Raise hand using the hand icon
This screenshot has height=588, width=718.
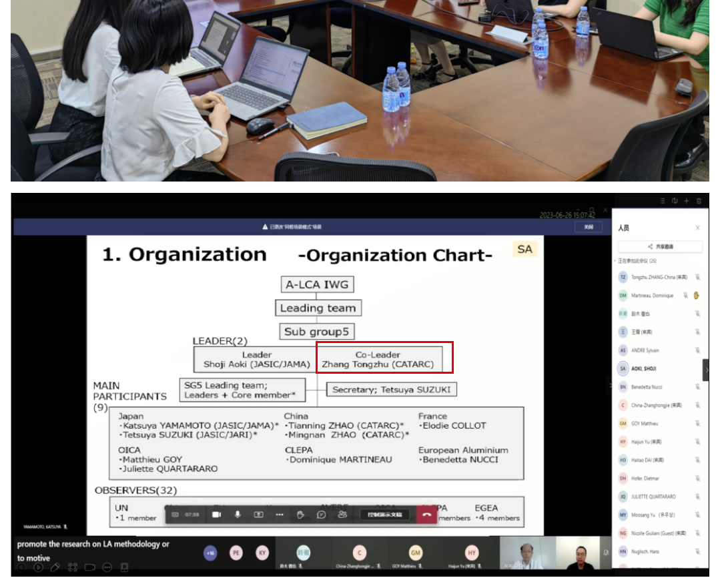point(300,515)
